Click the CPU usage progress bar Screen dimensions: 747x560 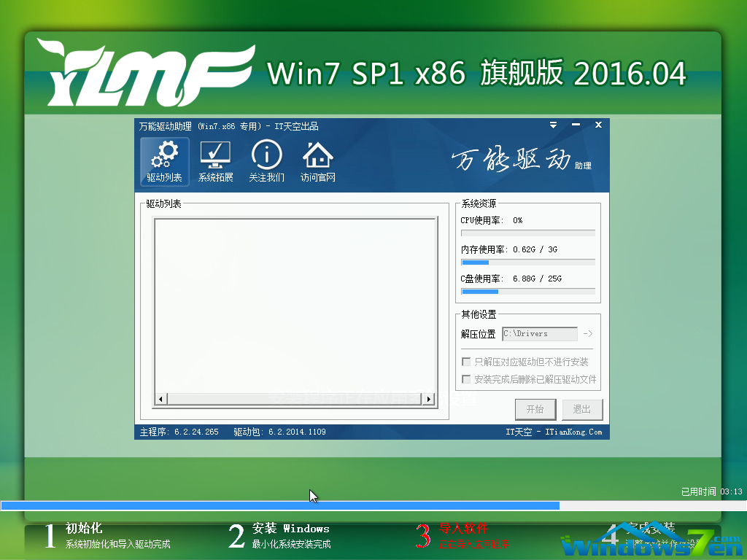tap(527, 233)
